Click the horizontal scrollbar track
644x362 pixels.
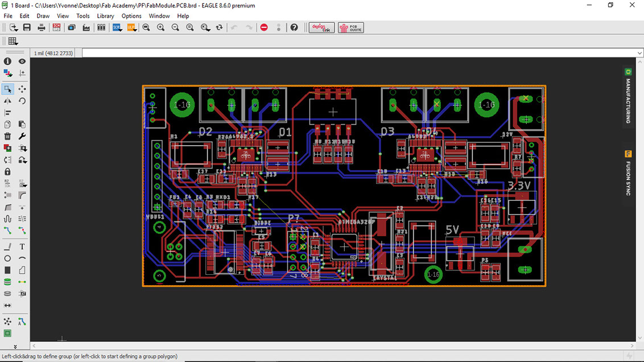[x=333, y=346]
